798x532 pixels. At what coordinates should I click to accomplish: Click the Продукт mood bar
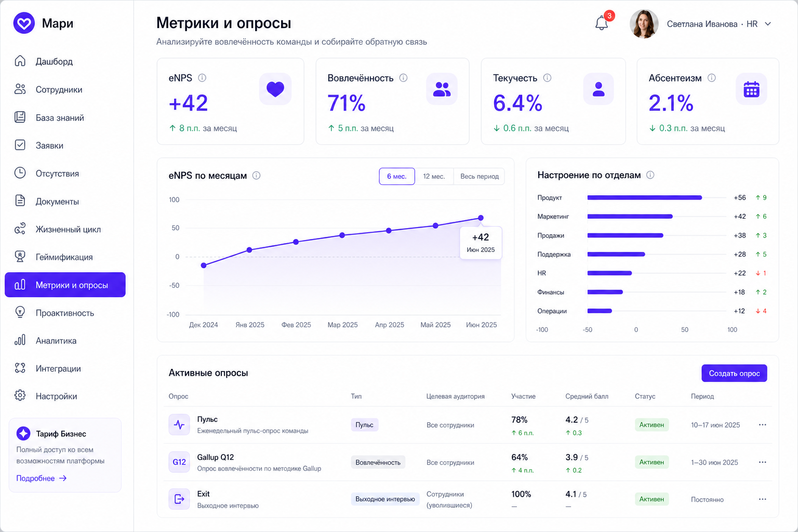(645, 197)
